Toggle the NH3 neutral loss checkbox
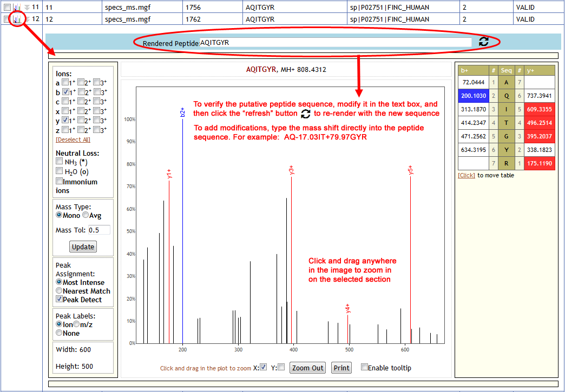The height and width of the screenshot is (392, 565). click(x=60, y=162)
